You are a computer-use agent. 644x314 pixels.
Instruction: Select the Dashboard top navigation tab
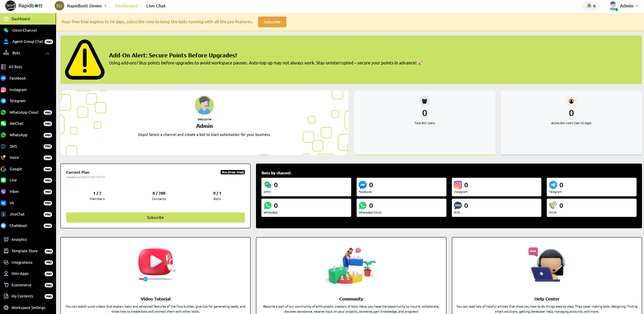point(126,6)
